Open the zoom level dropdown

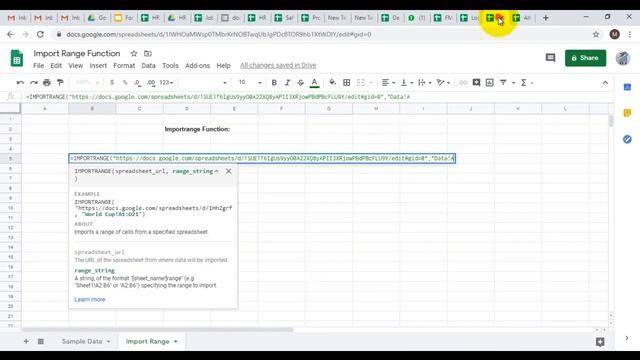point(87,82)
